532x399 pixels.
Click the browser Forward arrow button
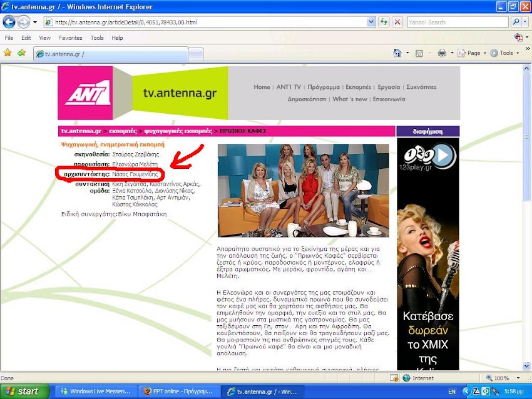coord(23,23)
